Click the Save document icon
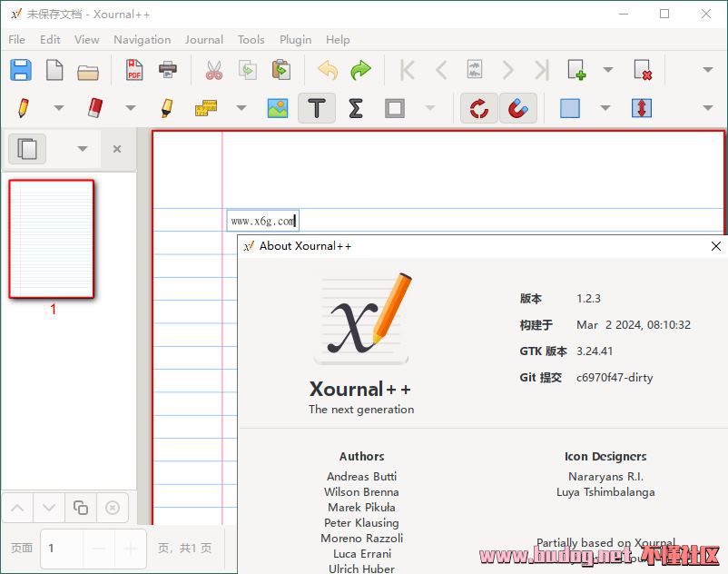The image size is (728, 574). click(x=21, y=70)
